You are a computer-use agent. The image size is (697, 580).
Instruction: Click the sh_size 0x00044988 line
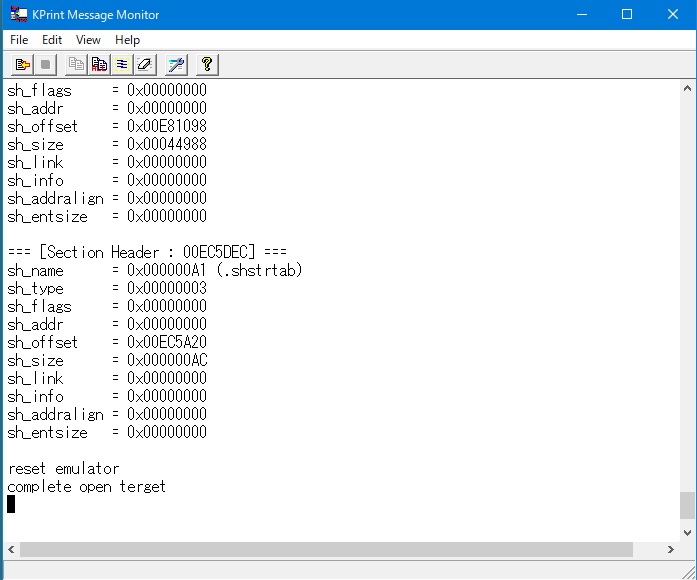(x=107, y=144)
